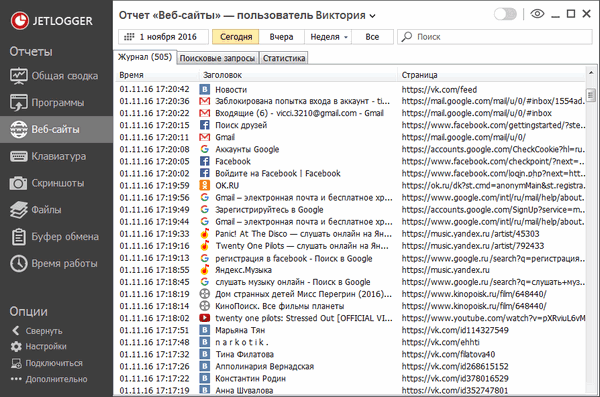Expand the user dropdown next to Виктория
Image resolution: width=600 pixels, height=397 pixels.
[372, 16]
